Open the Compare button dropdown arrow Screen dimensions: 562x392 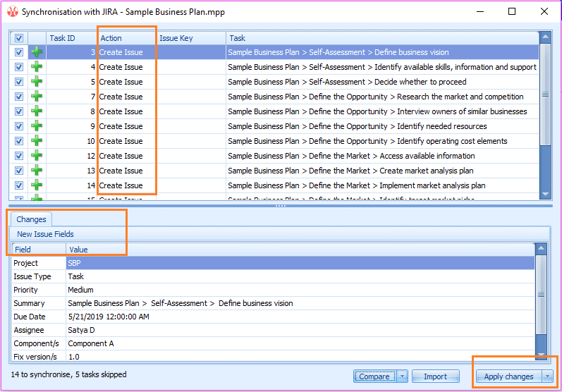[403, 376]
